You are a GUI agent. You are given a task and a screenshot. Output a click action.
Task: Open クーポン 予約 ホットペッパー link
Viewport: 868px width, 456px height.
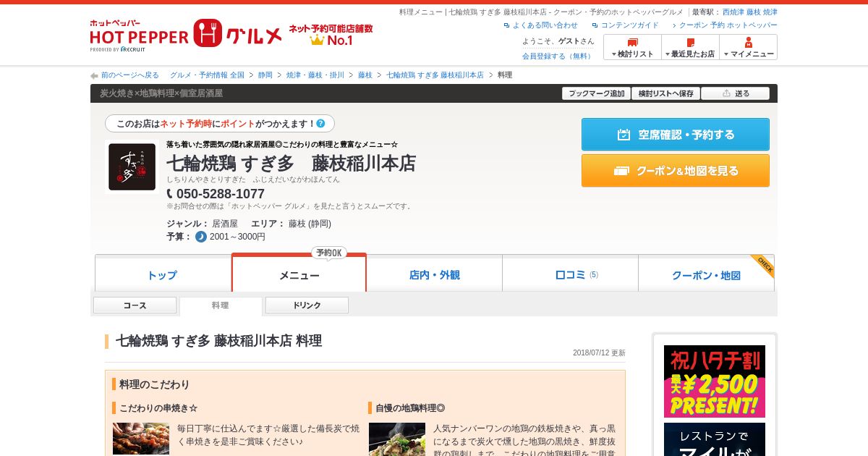[728, 25]
